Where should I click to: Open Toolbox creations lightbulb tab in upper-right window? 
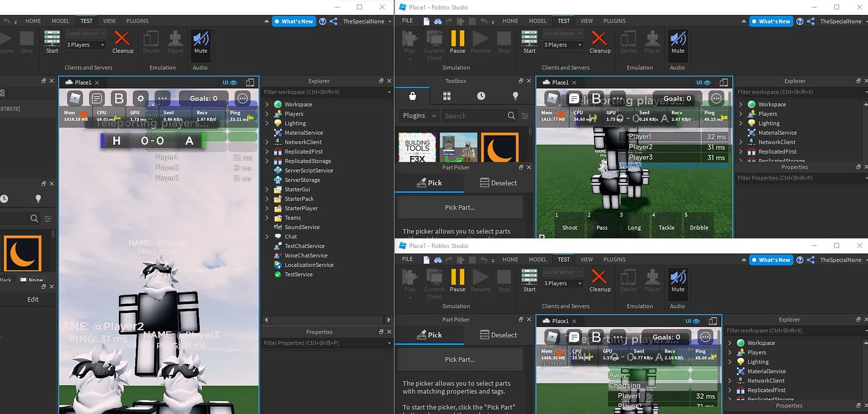[x=516, y=96]
